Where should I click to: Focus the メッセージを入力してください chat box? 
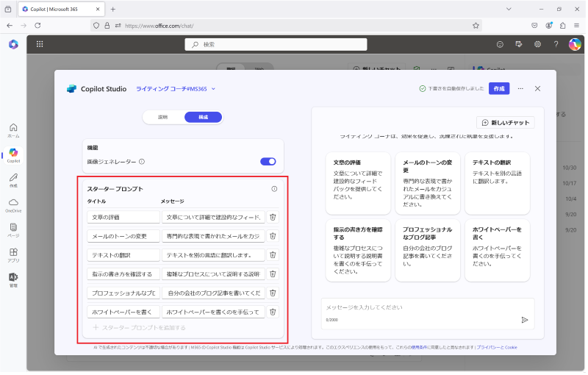click(428, 313)
